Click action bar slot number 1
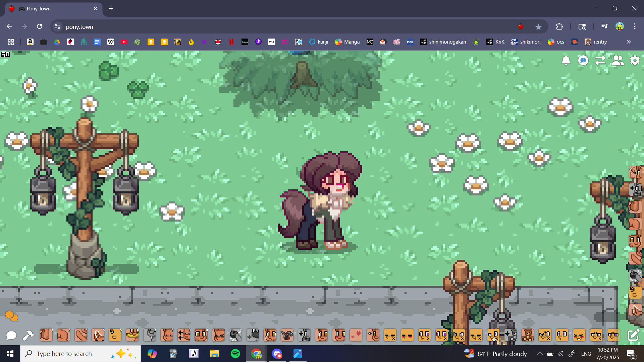This screenshot has height=362, width=644. click(46, 335)
